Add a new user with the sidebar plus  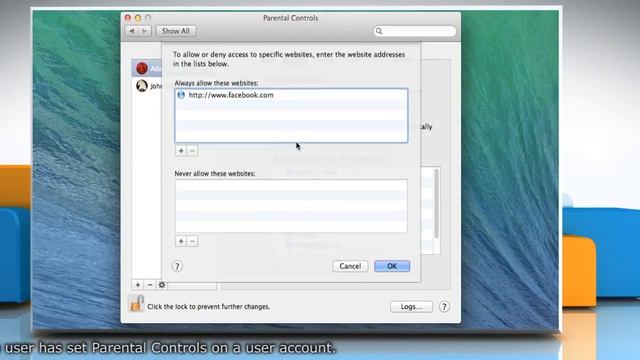138,285
